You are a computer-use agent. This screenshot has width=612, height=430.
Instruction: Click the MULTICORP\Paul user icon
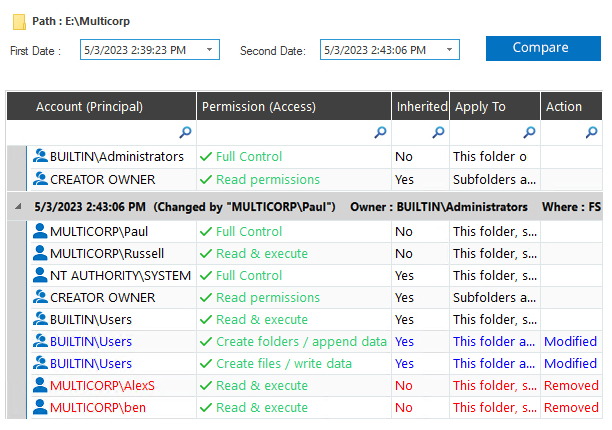click(40, 231)
